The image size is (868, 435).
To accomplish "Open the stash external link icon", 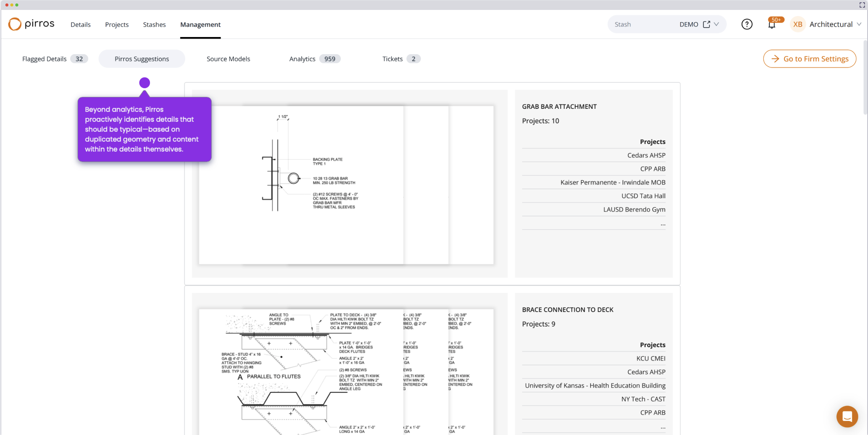I will [707, 24].
